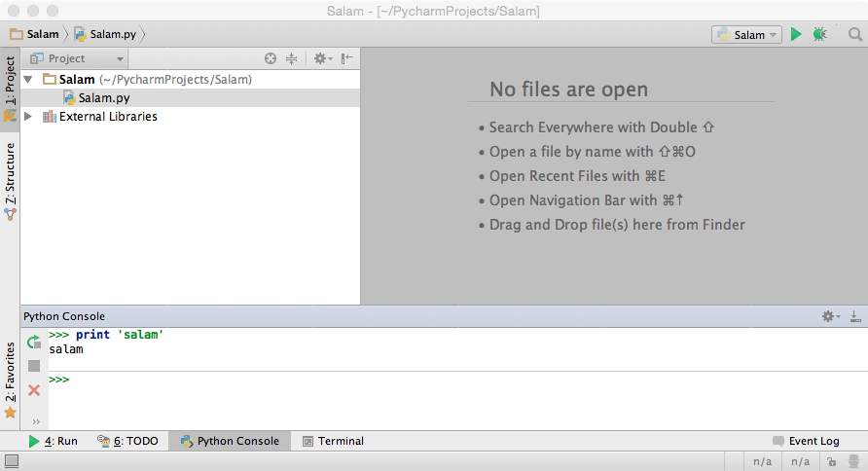Hide the Project panel
The image size is (868, 471).
point(346,58)
